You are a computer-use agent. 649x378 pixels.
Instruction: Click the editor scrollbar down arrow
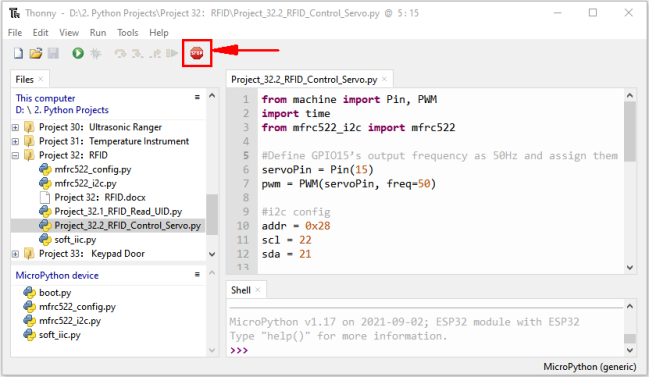pos(630,267)
